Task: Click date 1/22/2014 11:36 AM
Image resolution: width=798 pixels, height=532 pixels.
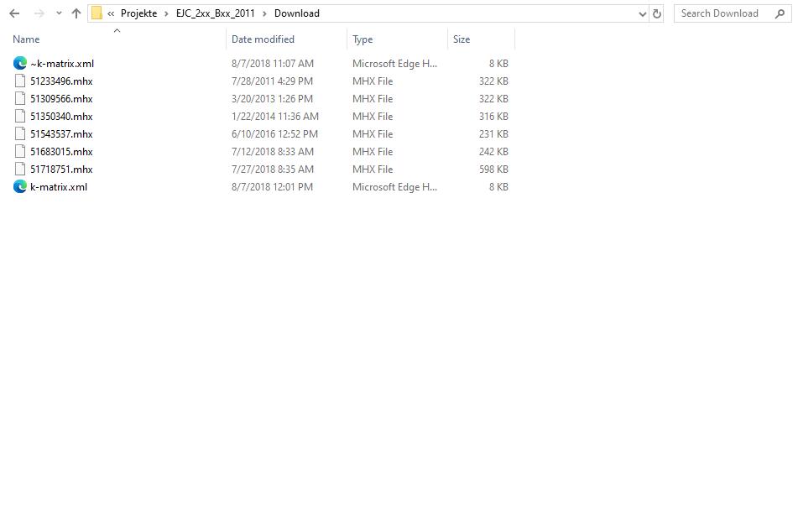Action: (275, 117)
